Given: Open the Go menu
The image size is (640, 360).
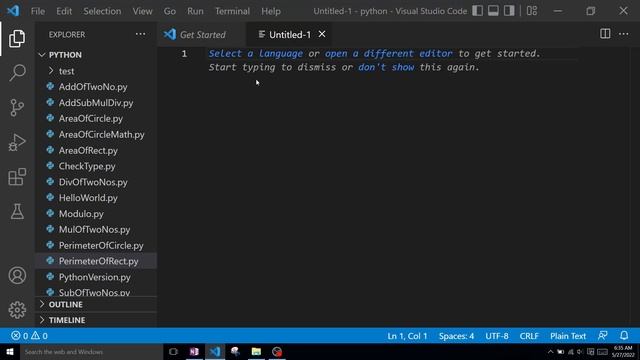Looking at the screenshot, I should (x=169, y=11).
